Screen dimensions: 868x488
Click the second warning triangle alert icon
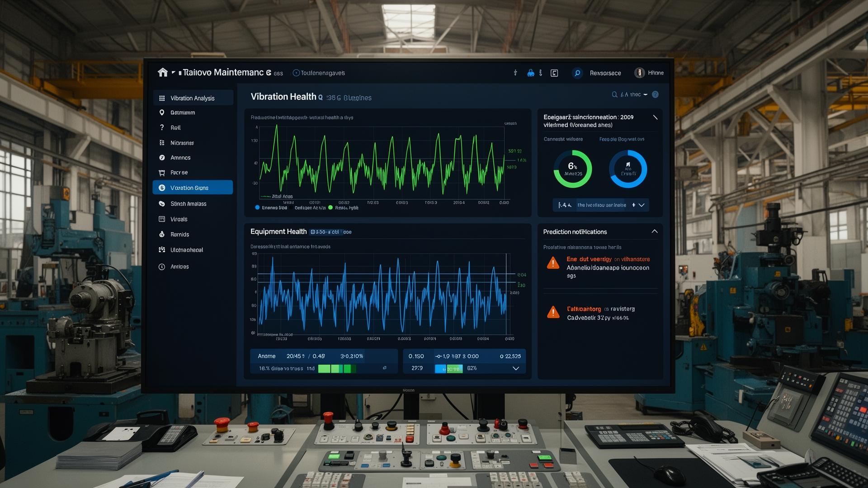553,312
